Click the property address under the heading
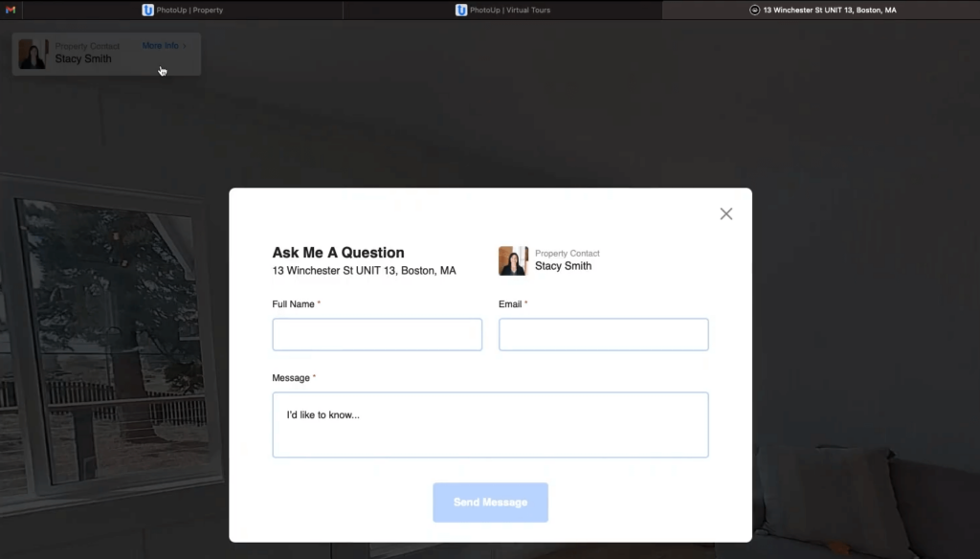The width and height of the screenshot is (980, 559). click(364, 271)
